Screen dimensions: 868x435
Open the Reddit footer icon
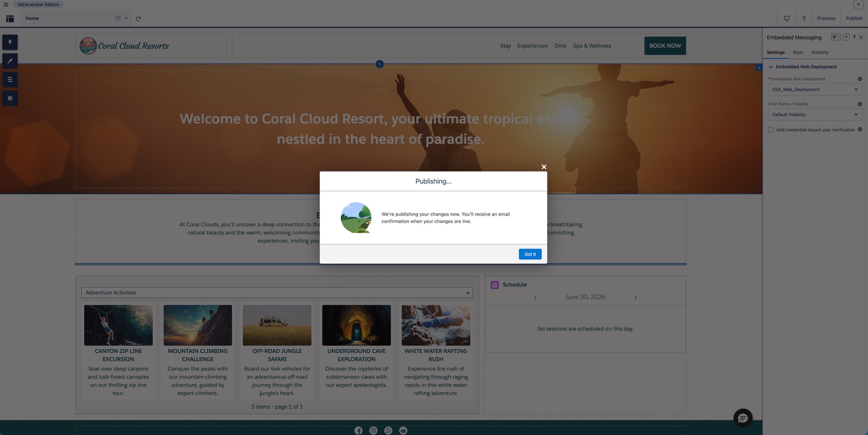pos(403,431)
